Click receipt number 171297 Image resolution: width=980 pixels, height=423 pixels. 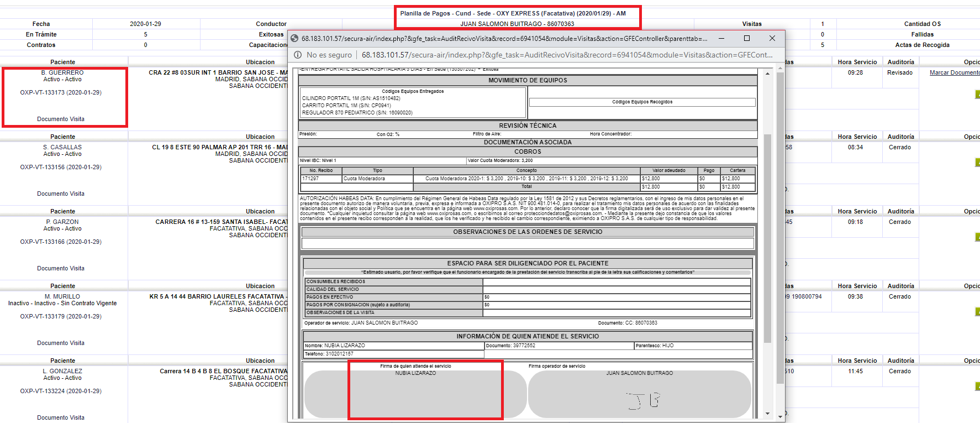pos(322,179)
